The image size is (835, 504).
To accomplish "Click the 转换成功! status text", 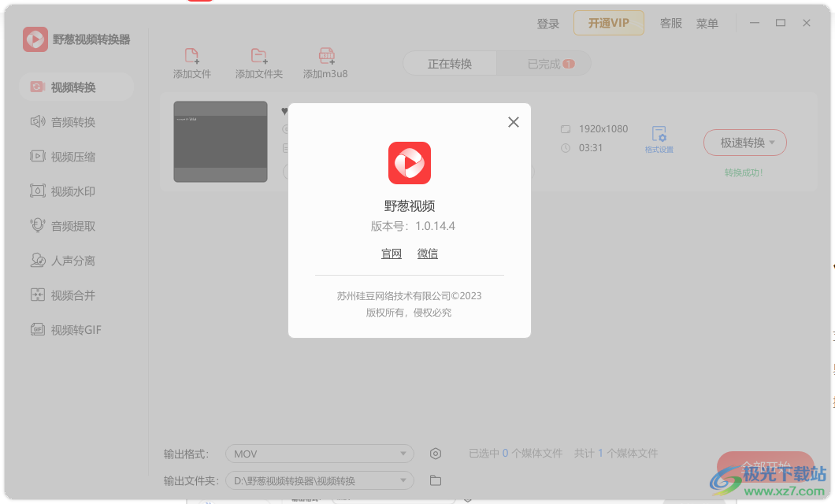I will point(744,172).
